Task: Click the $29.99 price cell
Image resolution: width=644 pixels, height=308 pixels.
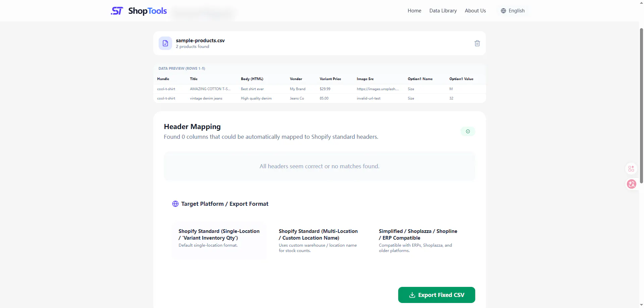Action: click(325, 89)
